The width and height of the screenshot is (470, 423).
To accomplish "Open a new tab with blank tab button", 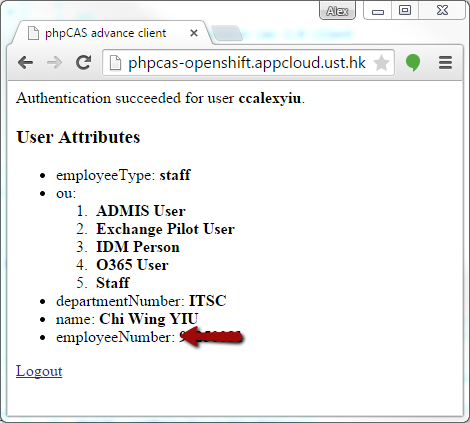I will (x=227, y=33).
